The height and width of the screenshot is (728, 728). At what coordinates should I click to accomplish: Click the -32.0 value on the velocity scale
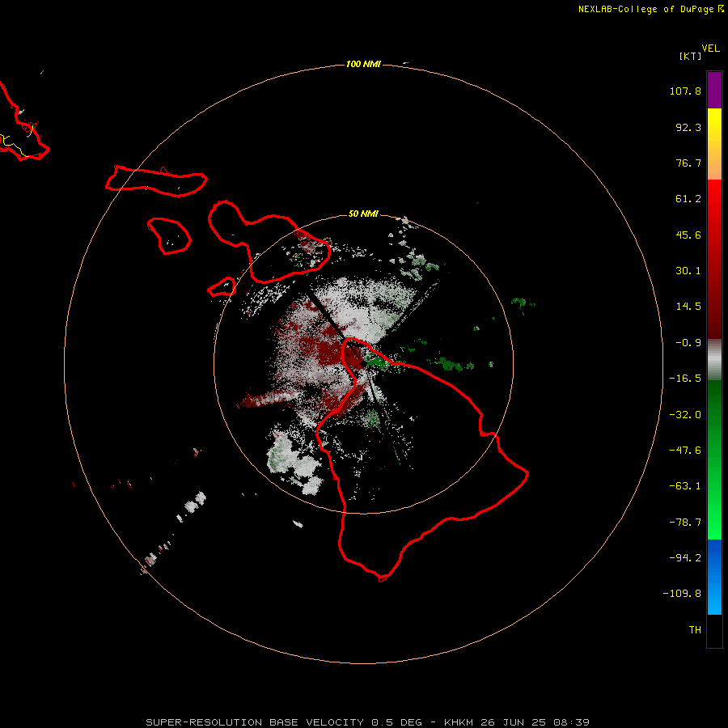click(685, 415)
